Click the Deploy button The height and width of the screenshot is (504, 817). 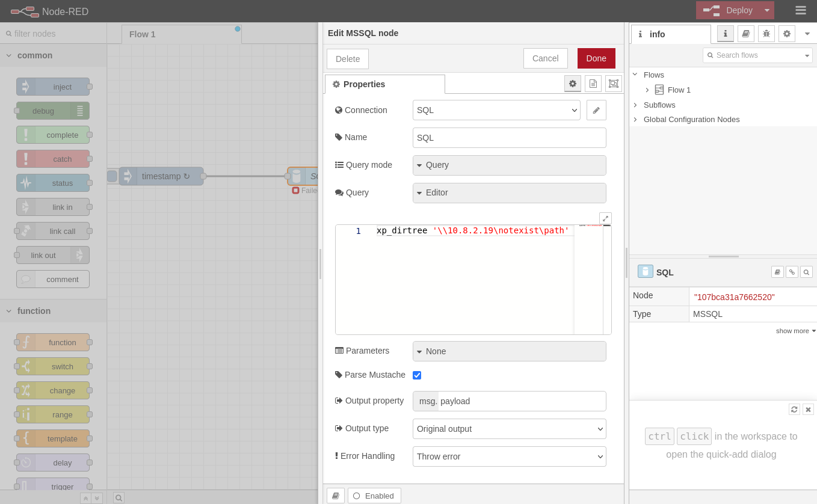(x=728, y=10)
